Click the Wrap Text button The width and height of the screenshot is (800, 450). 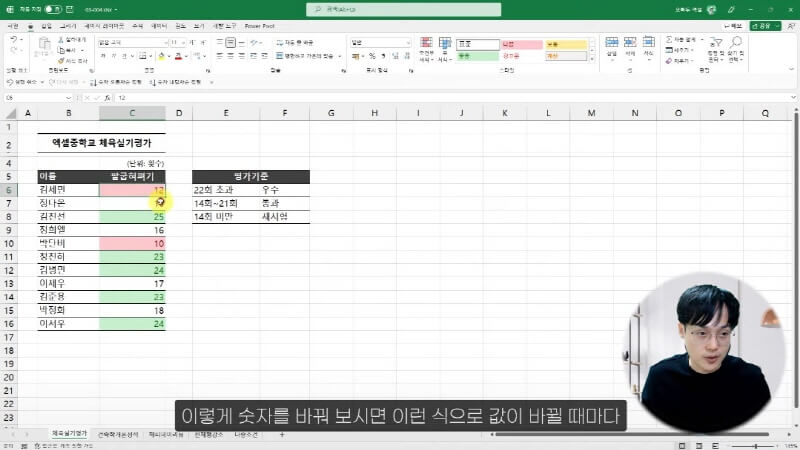click(x=295, y=42)
